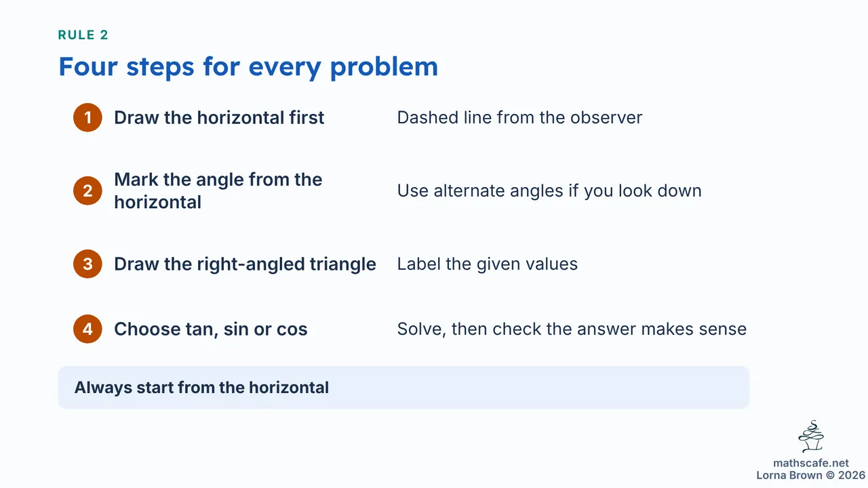
Task: Click the orange step 3 circle
Action: point(87,264)
